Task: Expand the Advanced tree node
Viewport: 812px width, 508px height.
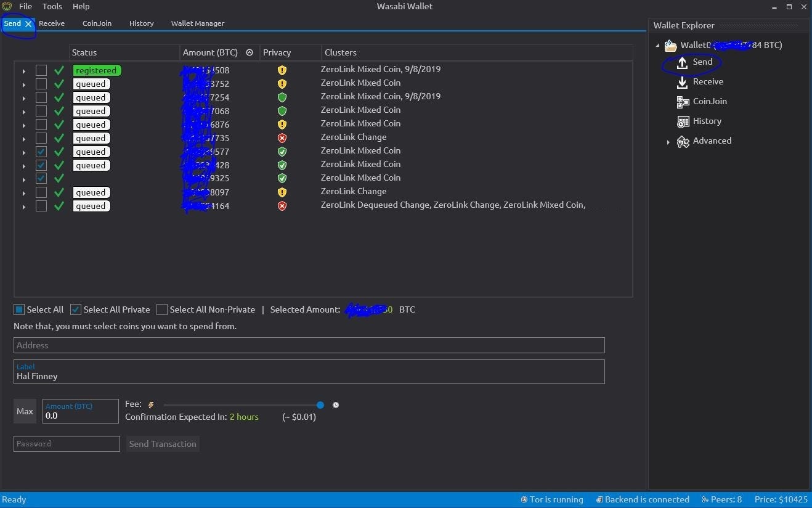Action: (x=668, y=142)
